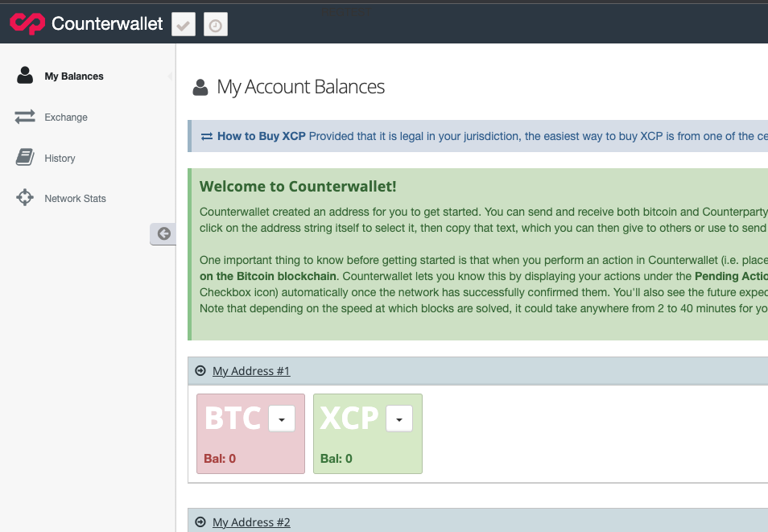
Task: Select the pink BTC balance tile
Action: point(251,434)
